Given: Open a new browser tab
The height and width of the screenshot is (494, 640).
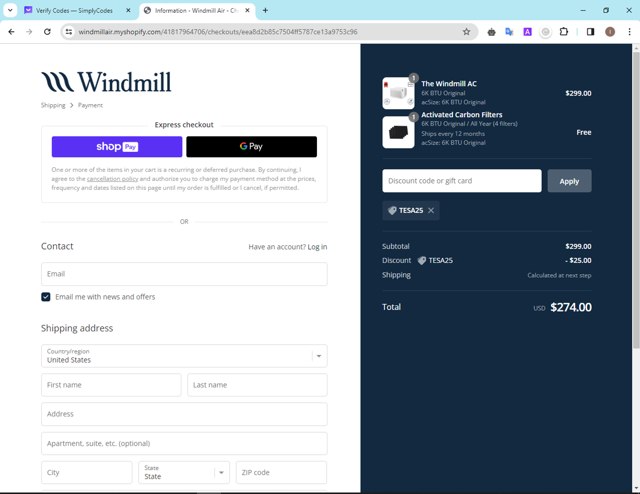Looking at the screenshot, I should 265,11.
